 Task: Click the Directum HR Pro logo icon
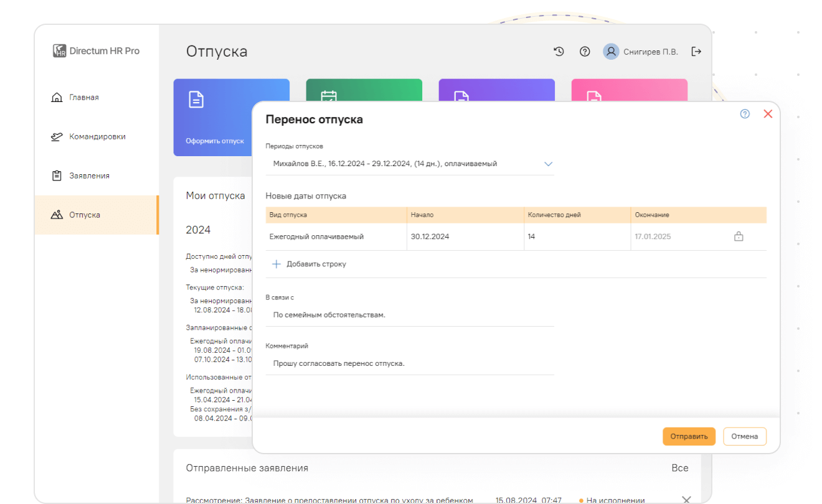point(59,51)
